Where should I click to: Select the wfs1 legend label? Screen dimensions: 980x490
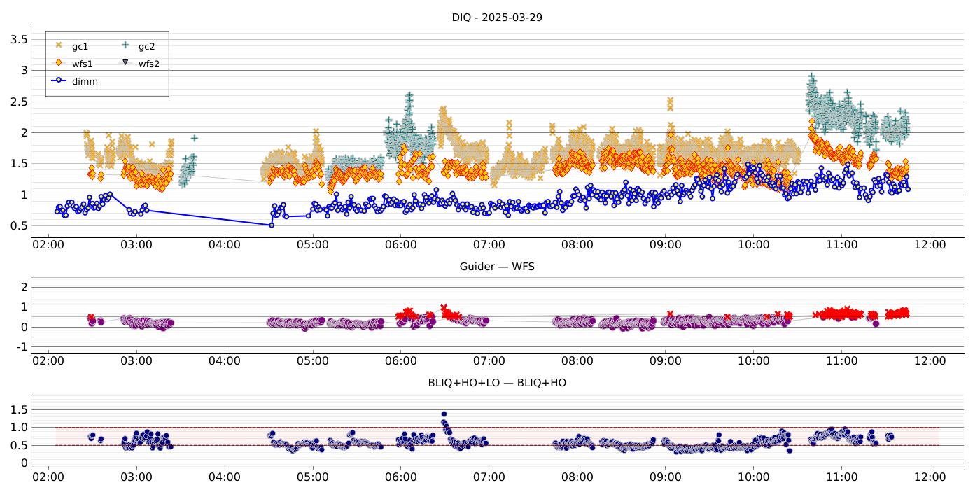click(x=83, y=64)
